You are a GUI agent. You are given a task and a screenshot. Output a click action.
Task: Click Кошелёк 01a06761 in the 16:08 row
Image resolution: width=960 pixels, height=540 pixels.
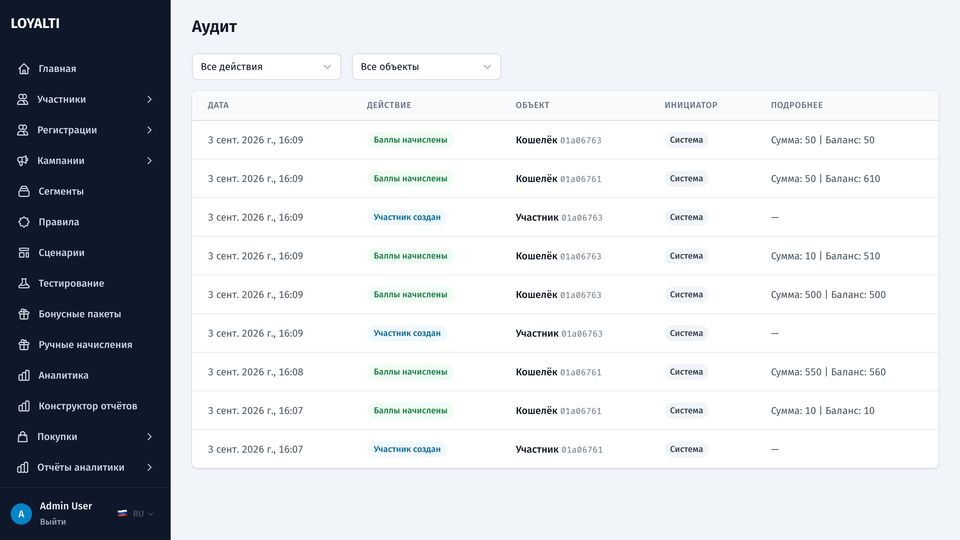click(558, 372)
